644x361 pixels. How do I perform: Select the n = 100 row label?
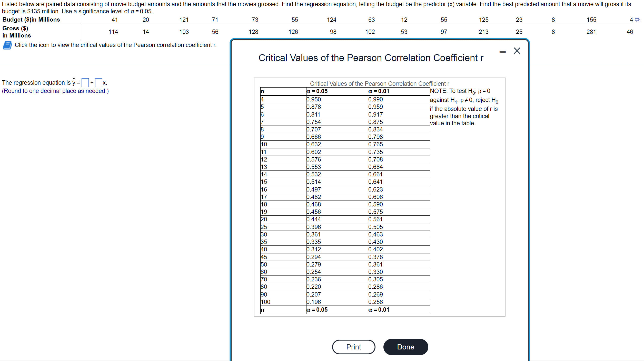[265, 302]
